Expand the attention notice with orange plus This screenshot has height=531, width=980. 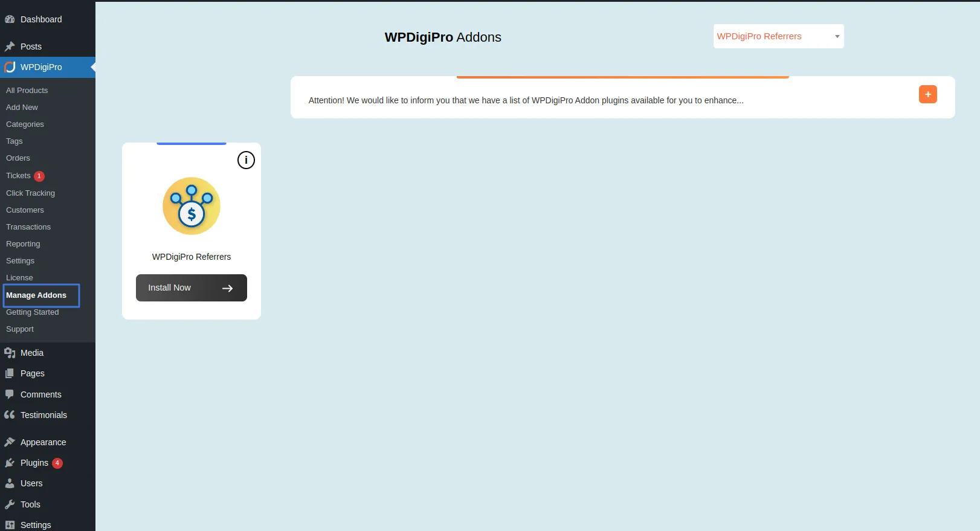click(928, 94)
